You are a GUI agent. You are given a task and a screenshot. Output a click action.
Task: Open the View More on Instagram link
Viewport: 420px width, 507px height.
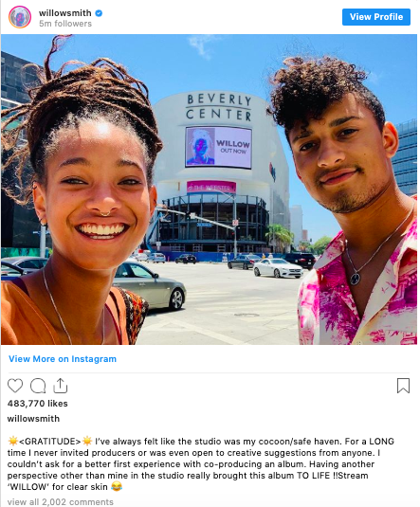tap(63, 359)
